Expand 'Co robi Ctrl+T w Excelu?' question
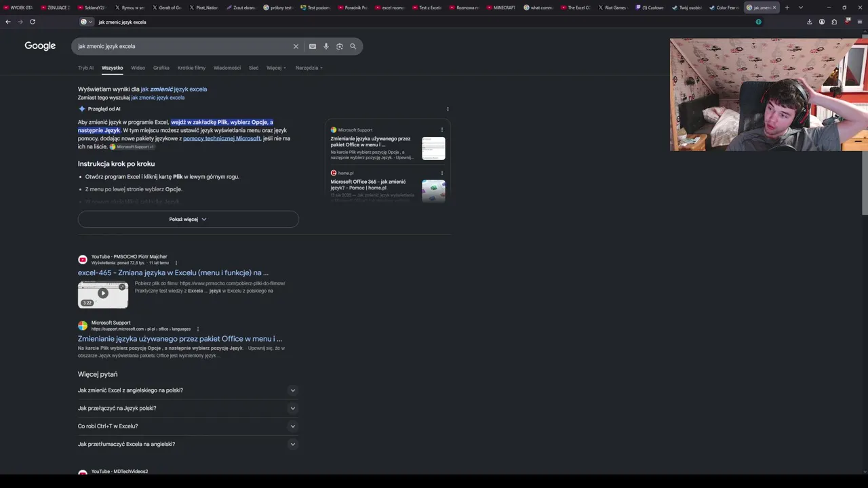This screenshot has width=868, height=488. click(188, 426)
